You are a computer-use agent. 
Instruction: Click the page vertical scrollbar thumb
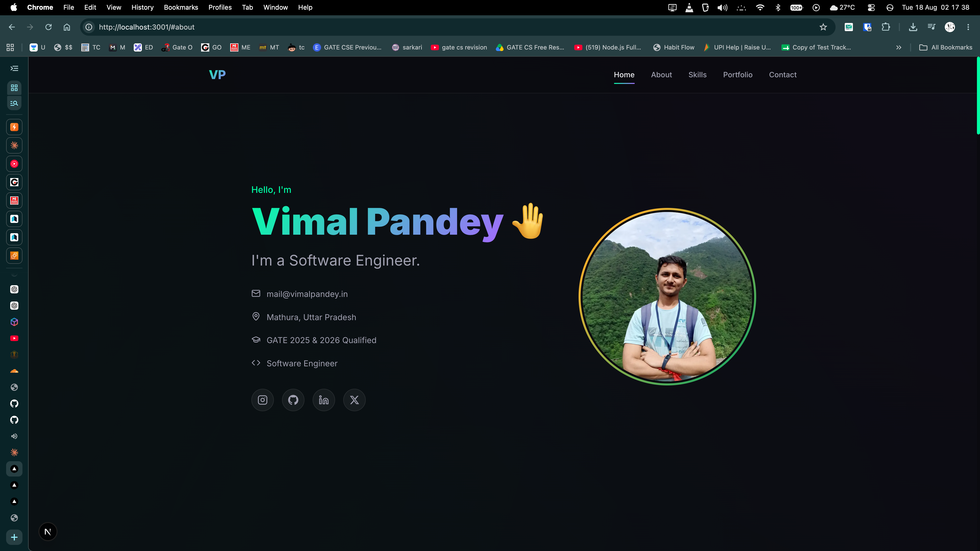pyautogui.click(x=978, y=96)
